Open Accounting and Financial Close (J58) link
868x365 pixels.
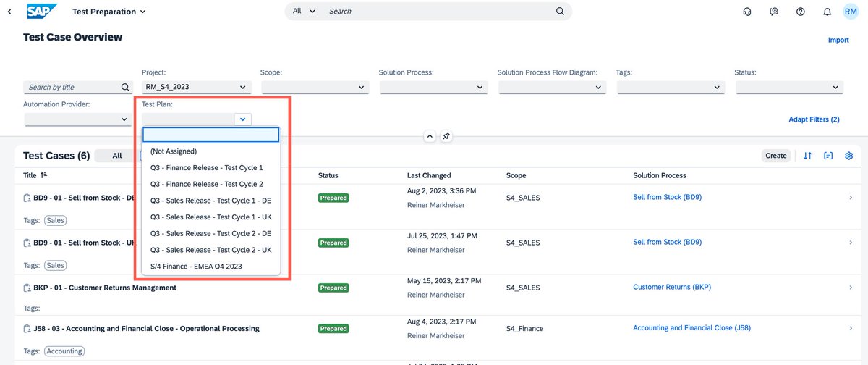[692, 327]
